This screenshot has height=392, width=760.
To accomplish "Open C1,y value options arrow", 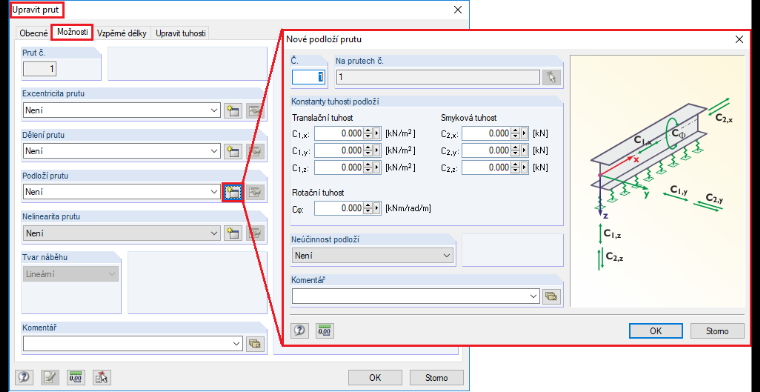I will click(377, 151).
